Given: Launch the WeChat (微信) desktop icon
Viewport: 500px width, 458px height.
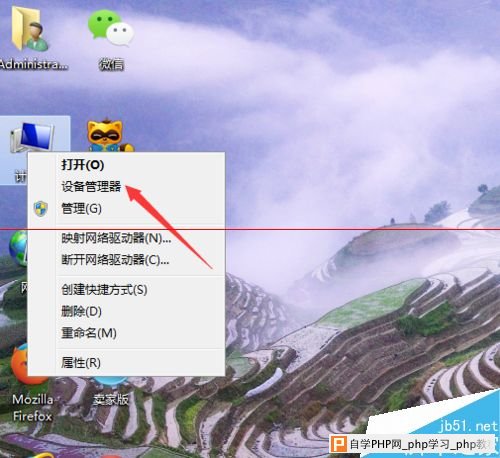Looking at the screenshot, I should click(x=111, y=37).
